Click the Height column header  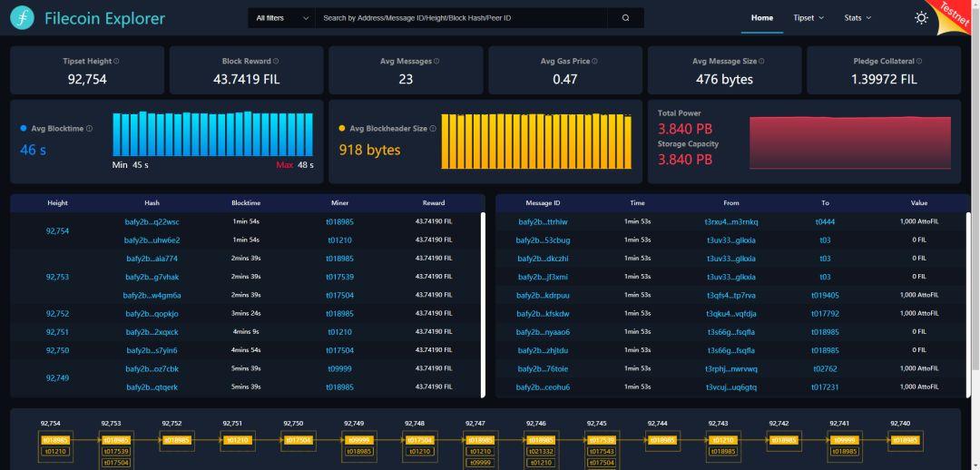pyautogui.click(x=57, y=203)
